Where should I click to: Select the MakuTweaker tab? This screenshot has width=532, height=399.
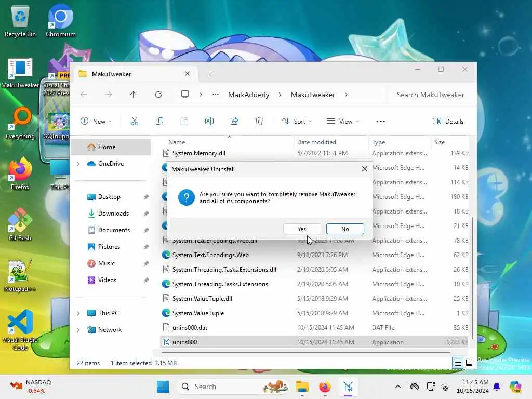coord(135,74)
